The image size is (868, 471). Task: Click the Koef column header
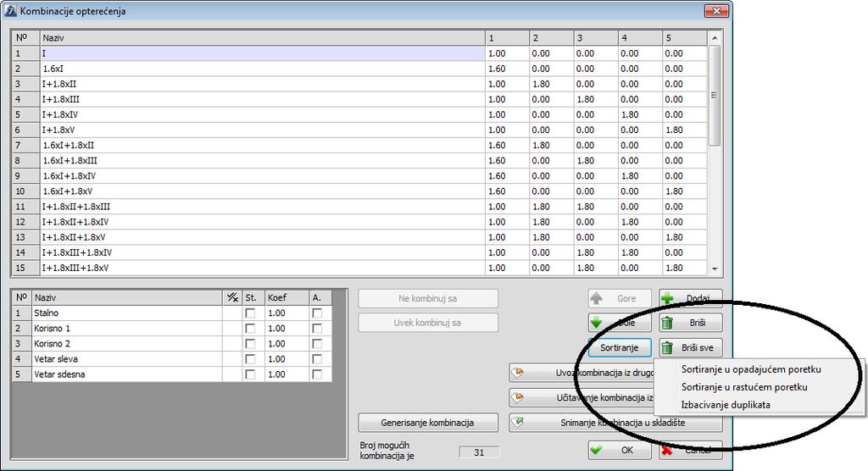(287, 298)
